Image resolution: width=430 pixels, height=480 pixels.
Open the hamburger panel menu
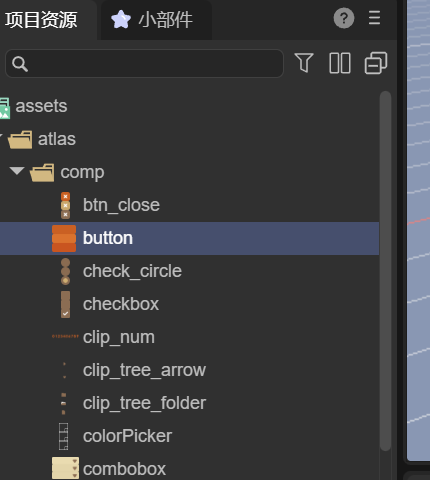point(374,18)
